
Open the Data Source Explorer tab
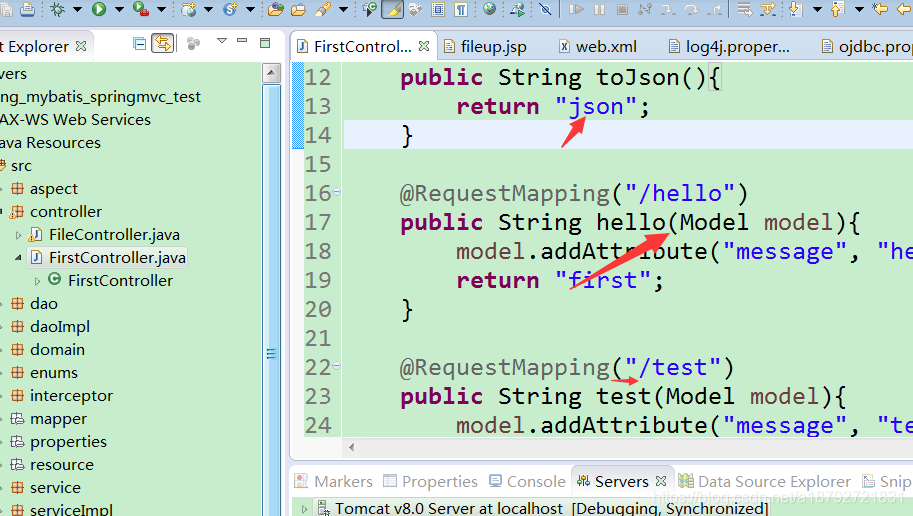pyautogui.click(x=765, y=482)
